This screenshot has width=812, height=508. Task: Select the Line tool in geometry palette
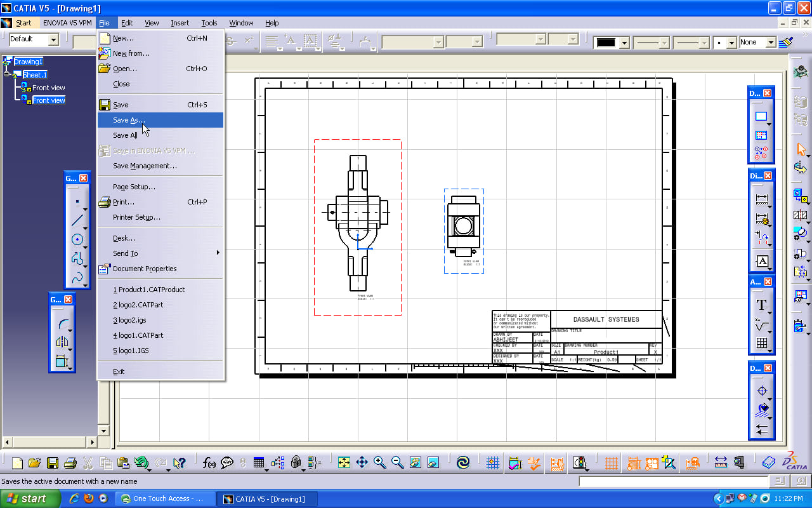pyautogui.click(x=77, y=220)
